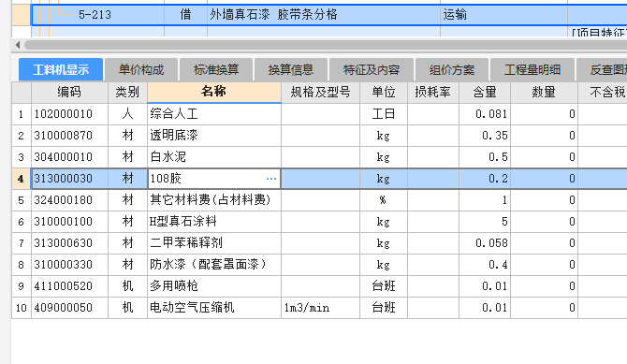Click content value 5 for H型真石涂料
The height and width of the screenshot is (364, 627).
tap(485, 222)
